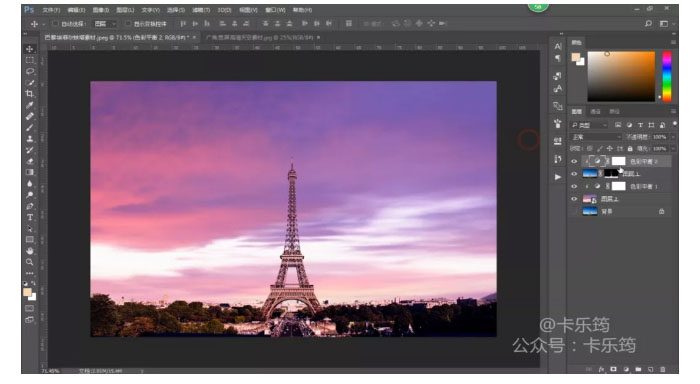Open the Layers panel menu
This screenshot has width=700, height=384.
click(x=673, y=111)
